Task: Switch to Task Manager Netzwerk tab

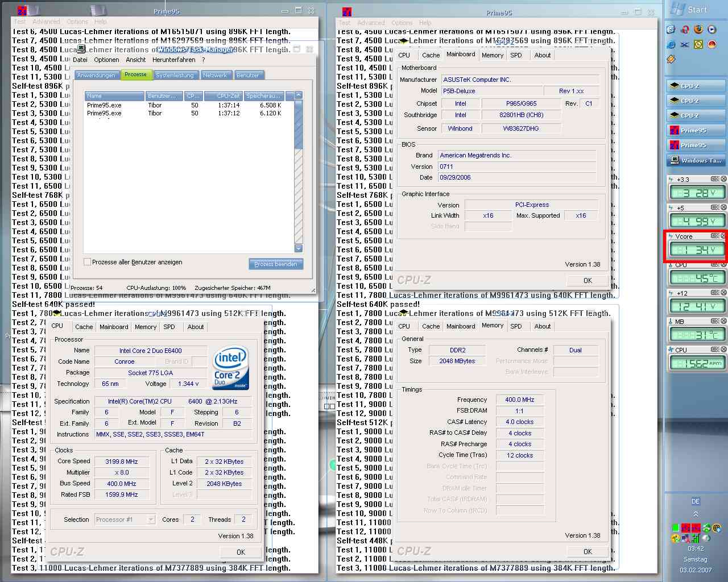Action: coord(215,75)
